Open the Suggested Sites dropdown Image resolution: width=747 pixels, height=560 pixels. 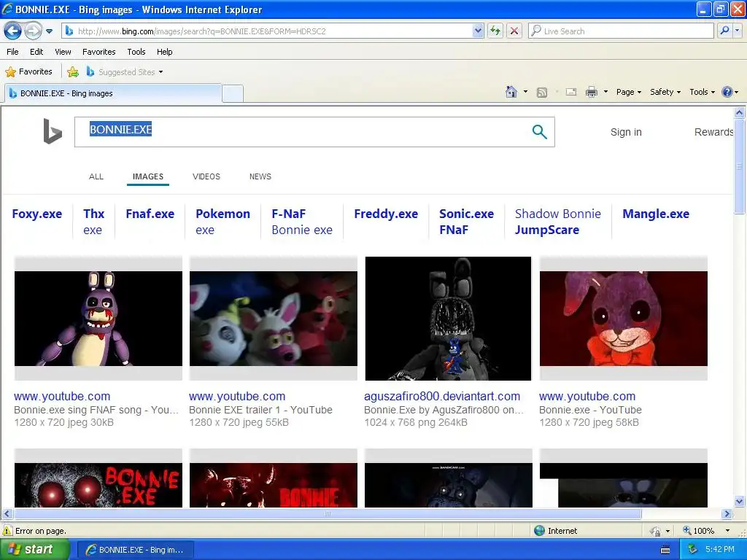pos(125,72)
